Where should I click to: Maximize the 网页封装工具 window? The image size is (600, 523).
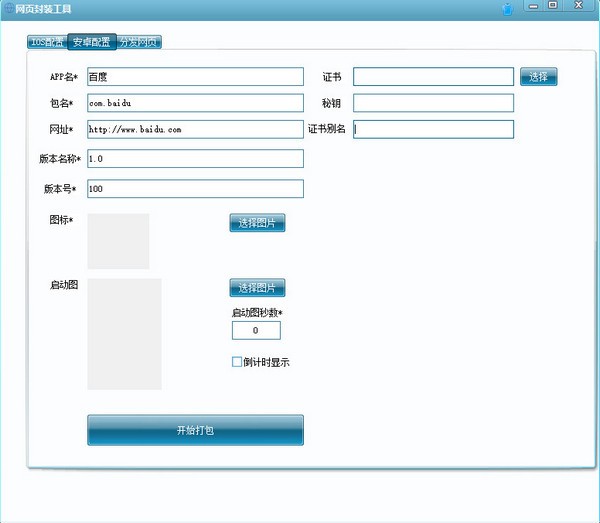pyautogui.click(x=553, y=5)
